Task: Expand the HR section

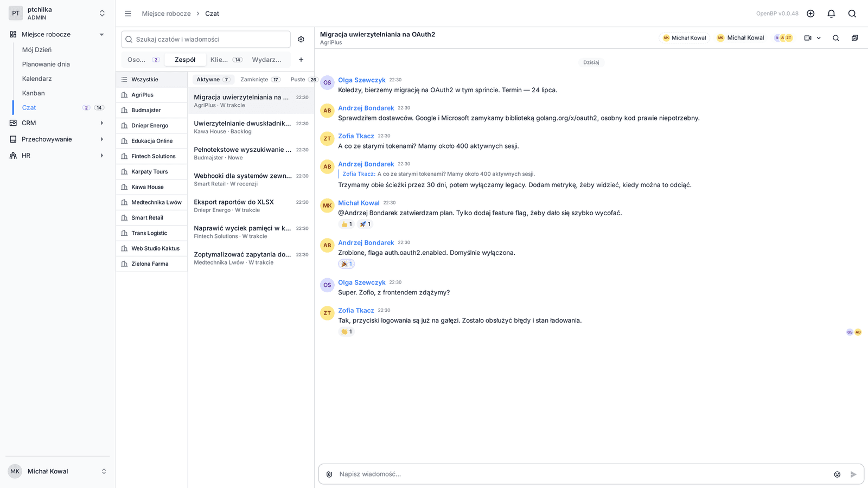Action: [x=101, y=156]
